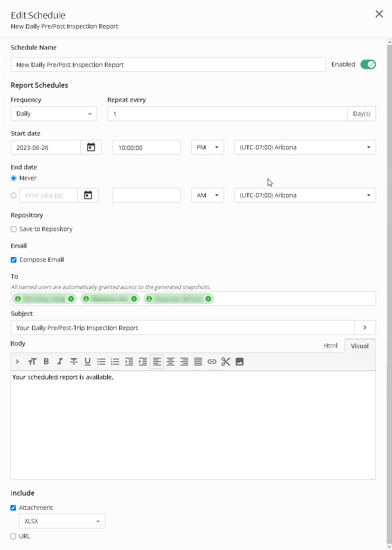392x550 pixels.
Task: Toggle the Enabled schedule switch
Action: pyautogui.click(x=368, y=64)
